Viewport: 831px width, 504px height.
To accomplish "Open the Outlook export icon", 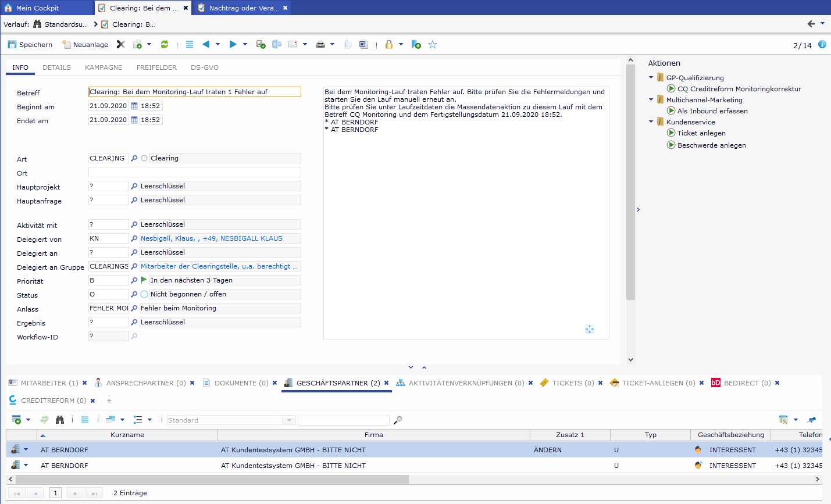I will pos(277,45).
